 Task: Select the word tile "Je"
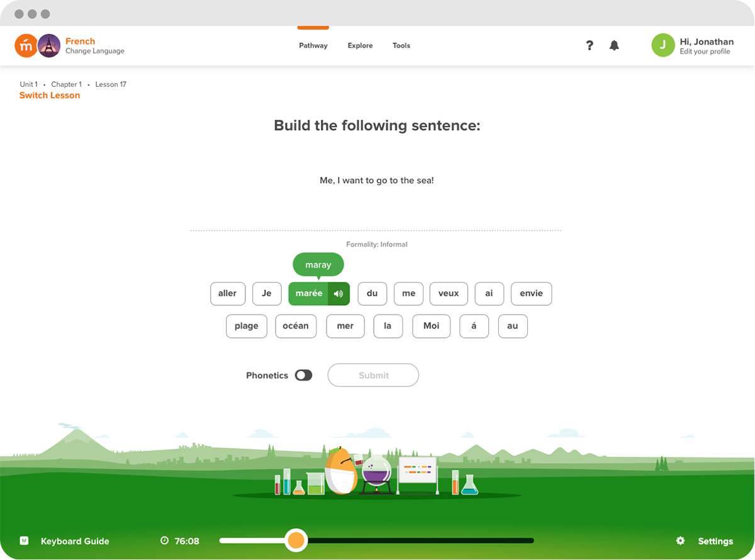point(267,293)
